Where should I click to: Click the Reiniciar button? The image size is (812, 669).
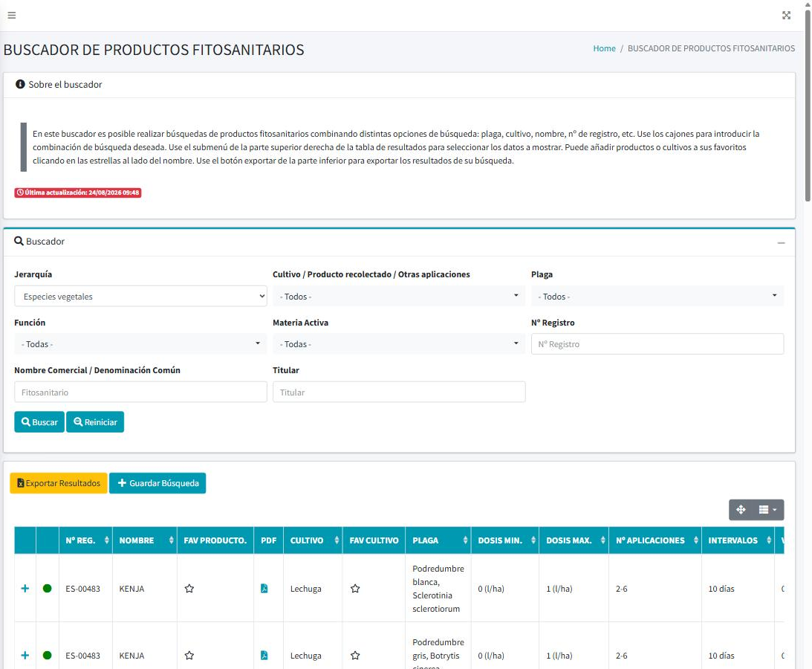pos(95,422)
